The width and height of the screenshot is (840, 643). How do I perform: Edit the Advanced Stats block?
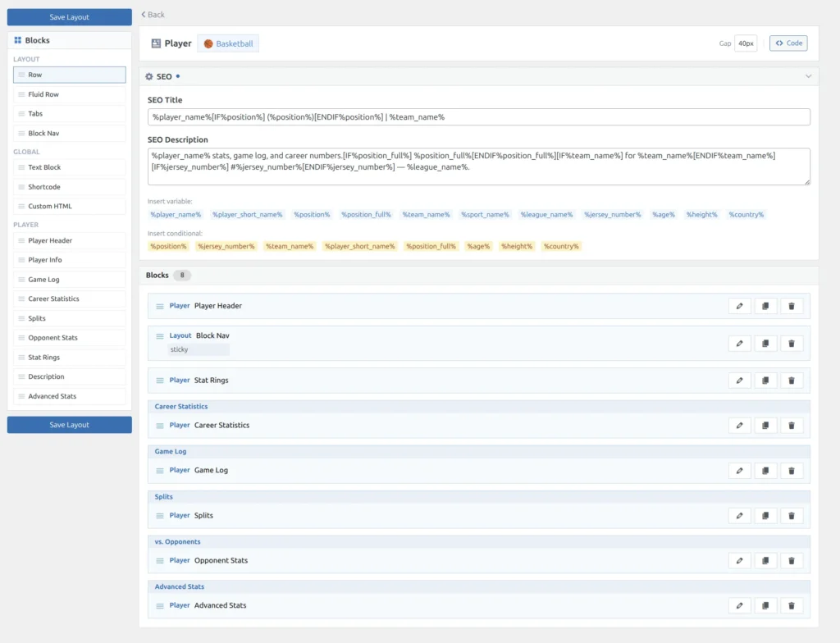pos(739,605)
